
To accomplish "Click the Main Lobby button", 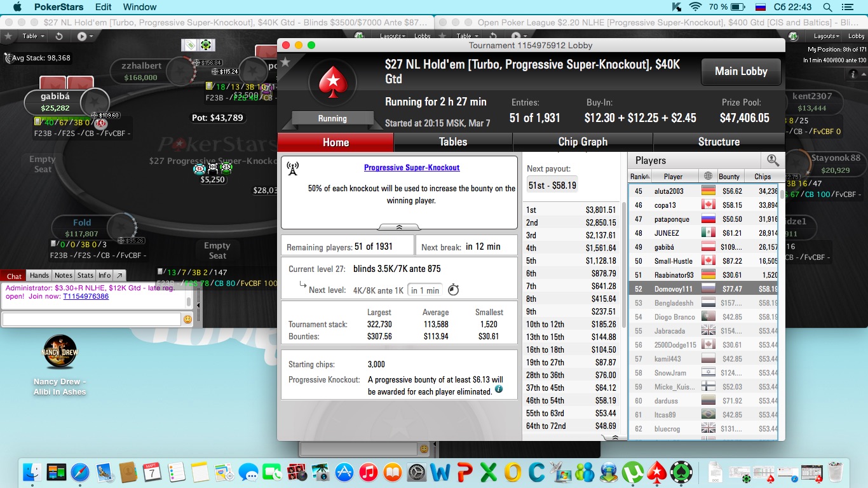I will coord(741,72).
